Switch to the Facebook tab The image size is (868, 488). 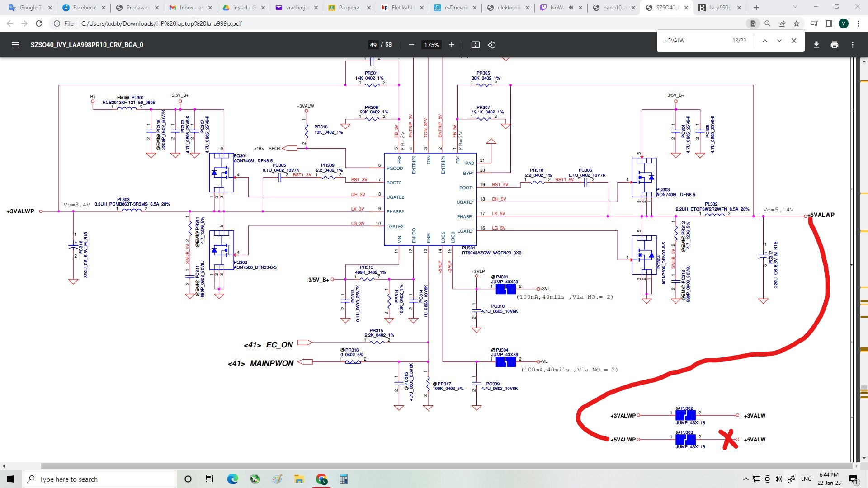(x=84, y=8)
